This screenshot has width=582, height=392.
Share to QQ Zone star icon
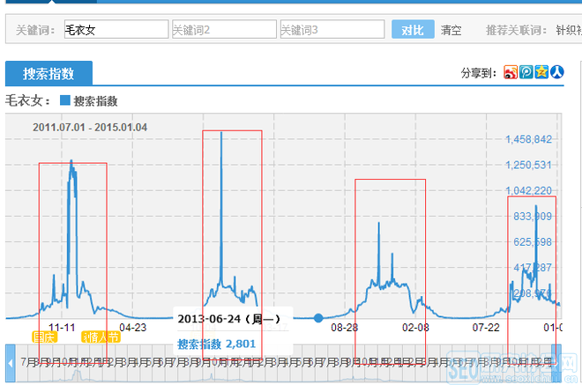[541, 72]
